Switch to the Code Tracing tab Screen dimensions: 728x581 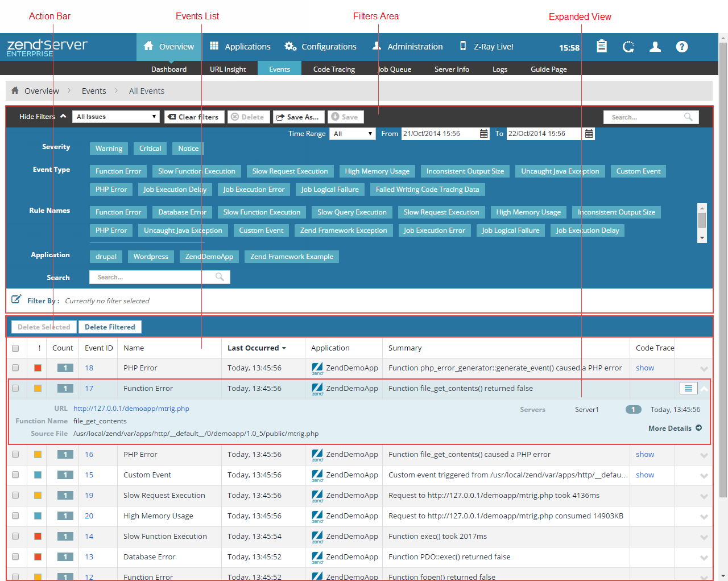[x=334, y=69]
